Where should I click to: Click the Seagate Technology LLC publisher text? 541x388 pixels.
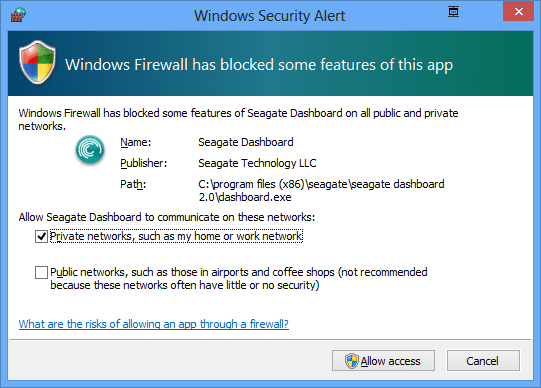(x=257, y=163)
